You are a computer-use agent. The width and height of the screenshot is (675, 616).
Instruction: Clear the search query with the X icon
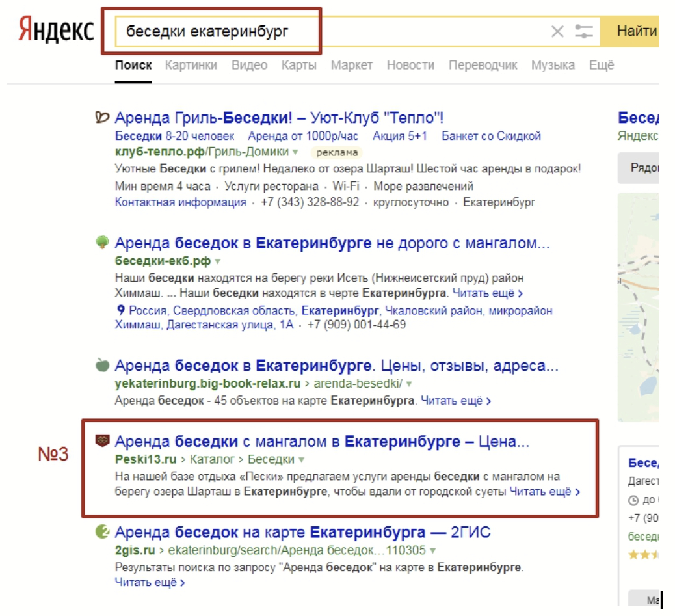click(557, 31)
